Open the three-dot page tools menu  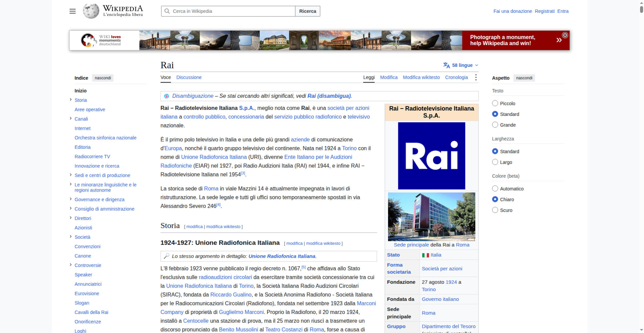click(476, 77)
